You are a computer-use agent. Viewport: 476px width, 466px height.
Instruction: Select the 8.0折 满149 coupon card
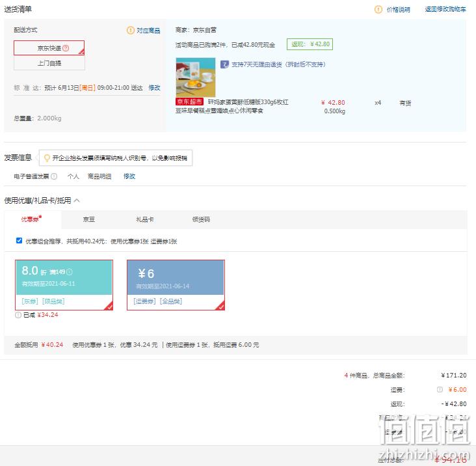coord(64,285)
